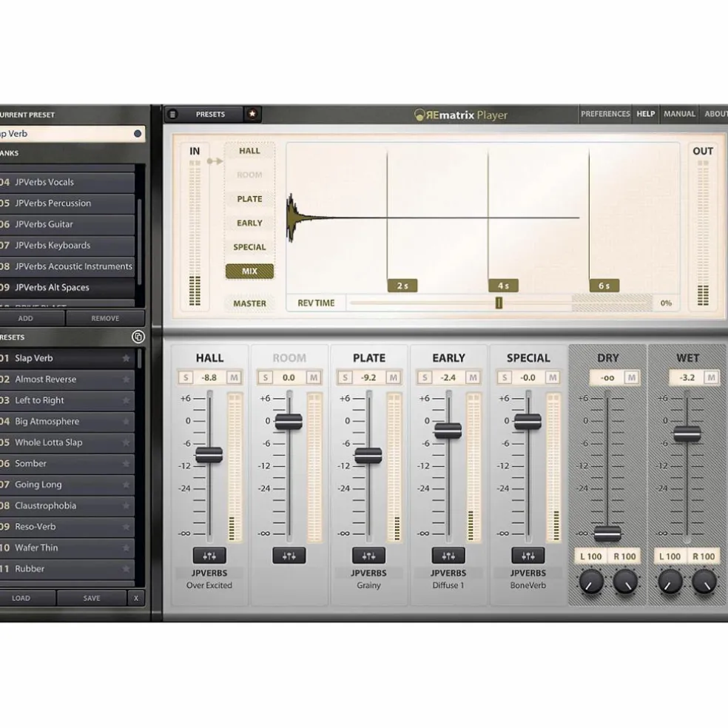Open the Help menu
The height and width of the screenshot is (728, 728).
(x=645, y=114)
